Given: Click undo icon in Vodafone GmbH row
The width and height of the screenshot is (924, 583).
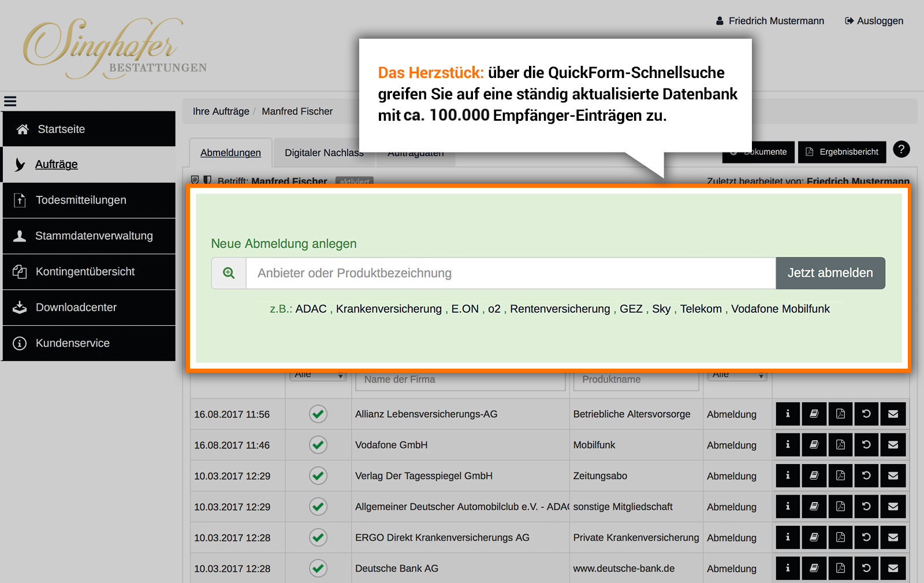Looking at the screenshot, I should pyautogui.click(x=866, y=445).
